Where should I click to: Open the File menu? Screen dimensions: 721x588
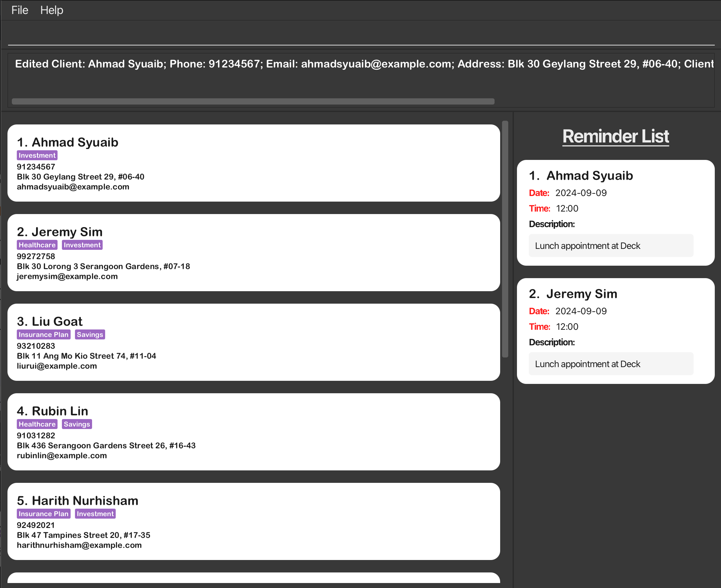point(20,10)
